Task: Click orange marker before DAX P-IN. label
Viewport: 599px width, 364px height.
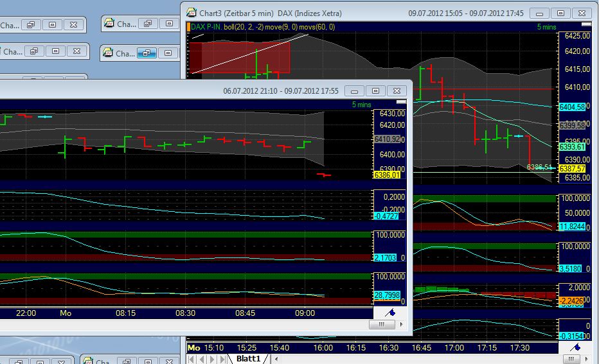Action: click(x=188, y=27)
